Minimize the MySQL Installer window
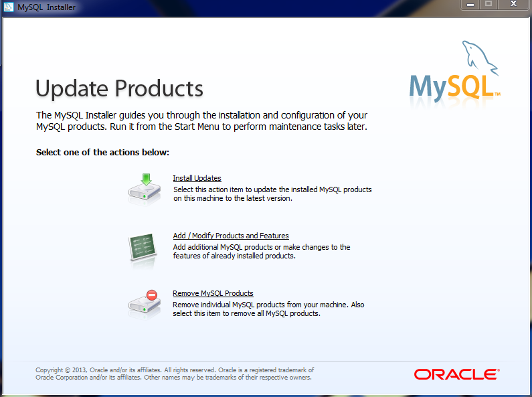The height and width of the screenshot is (397, 532). tap(470, 5)
